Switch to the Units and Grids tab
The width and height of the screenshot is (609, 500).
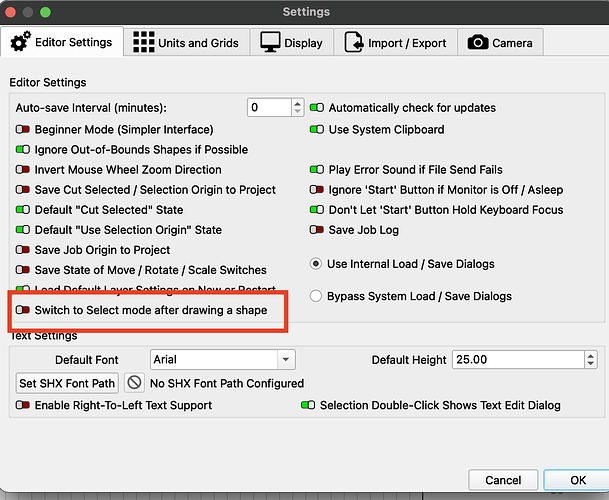click(186, 43)
